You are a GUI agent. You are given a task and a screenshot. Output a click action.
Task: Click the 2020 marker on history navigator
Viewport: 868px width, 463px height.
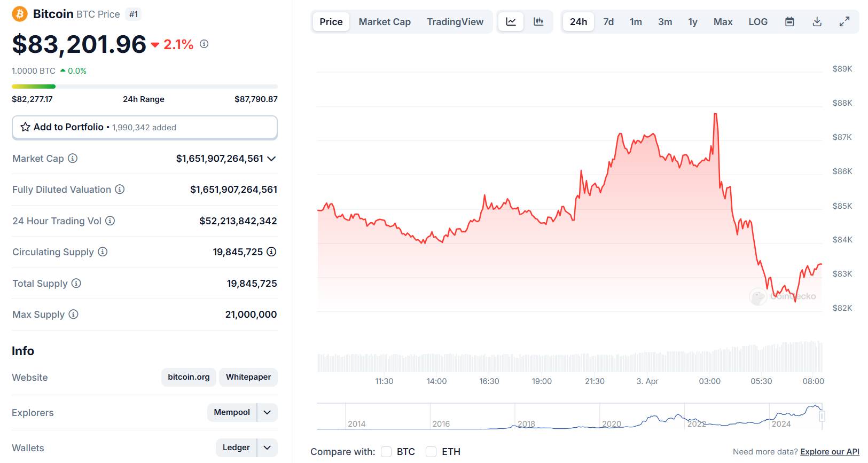pyautogui.click(x=612, y=424)
